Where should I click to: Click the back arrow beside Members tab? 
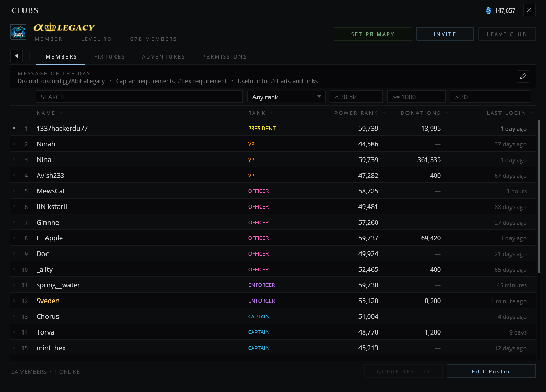click(x=17, y=56)
